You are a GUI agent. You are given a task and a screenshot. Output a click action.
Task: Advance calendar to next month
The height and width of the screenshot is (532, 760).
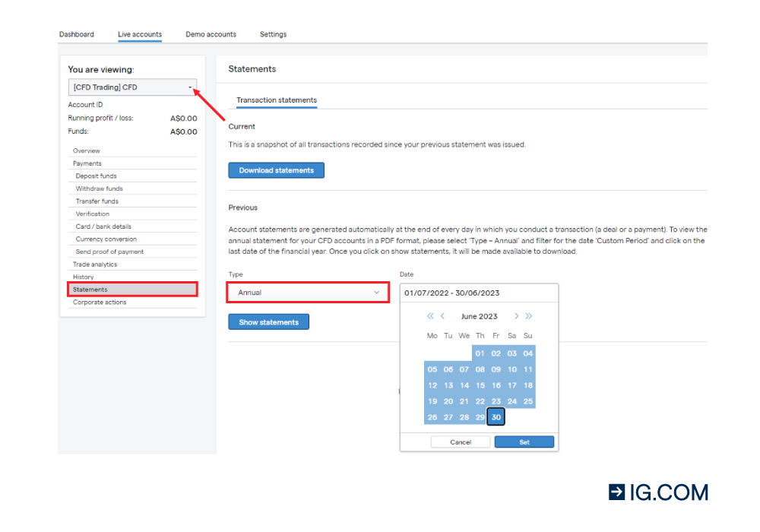coord(516,316)
